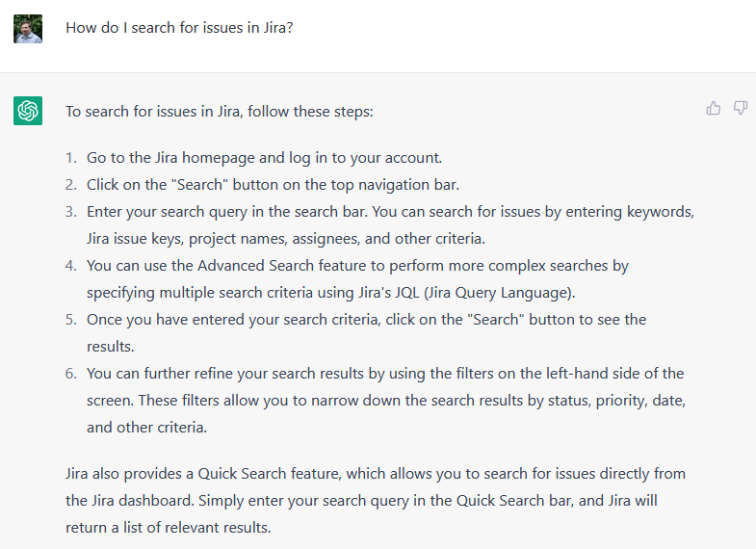This screenshot has width=756, height=549.
Task: Click the thumbs down feedback icon
Action: 741,108
